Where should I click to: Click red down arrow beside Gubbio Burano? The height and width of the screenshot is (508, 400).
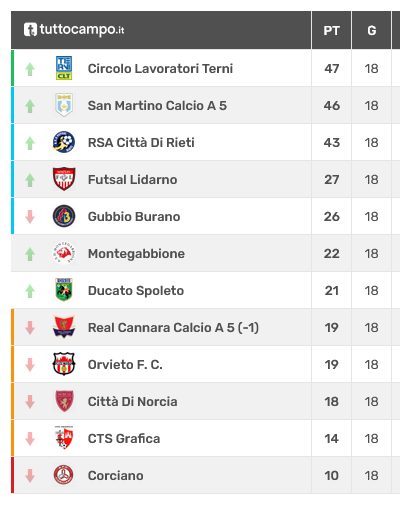tap(30, 217)
